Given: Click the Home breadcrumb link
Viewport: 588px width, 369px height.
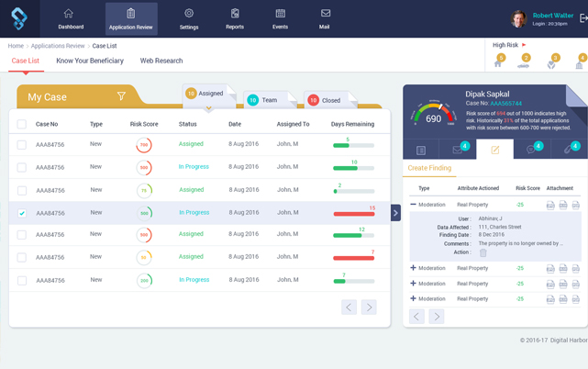Looking at the screenshot, I should click(16, 46).
